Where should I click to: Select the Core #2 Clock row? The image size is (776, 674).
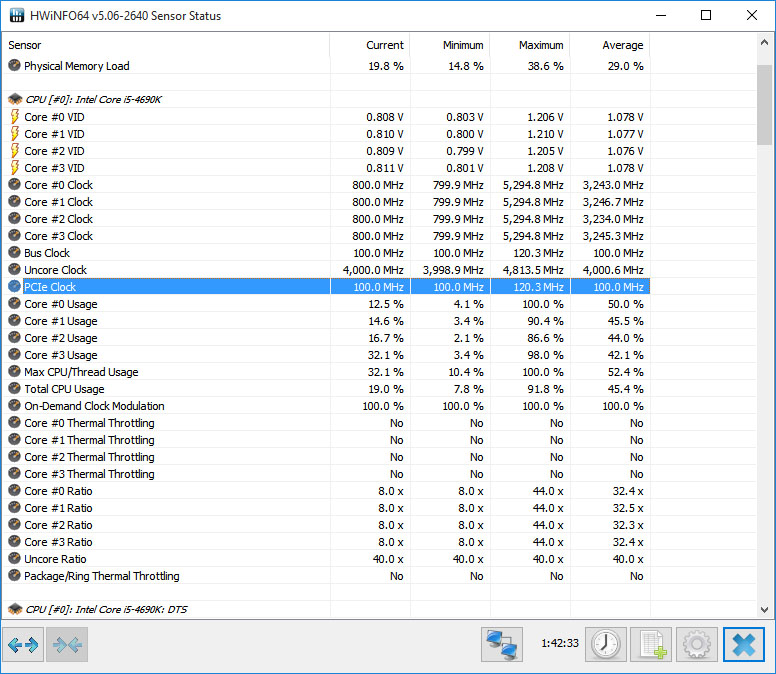327,219
